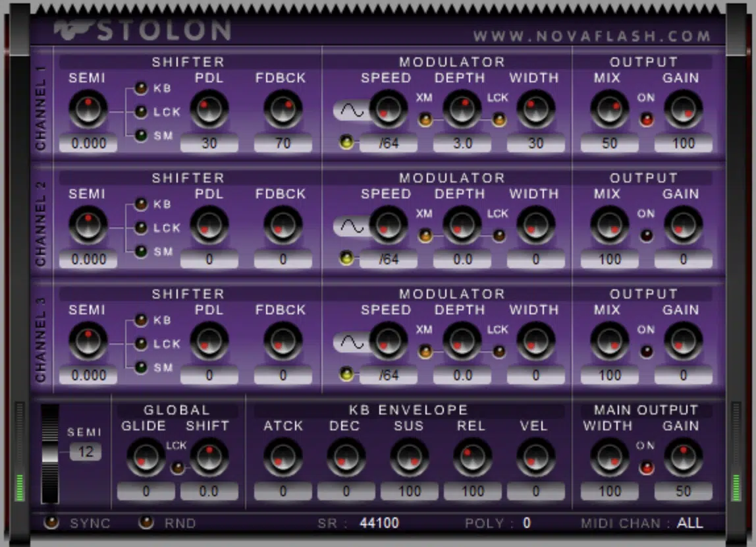Open Channel 1 modulator waveform selector

pyautogui.click(x=352, y=111)
